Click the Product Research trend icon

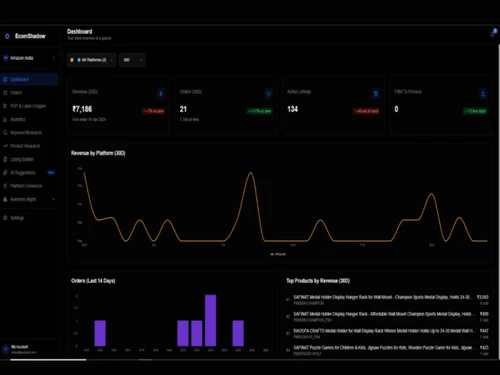5,146
